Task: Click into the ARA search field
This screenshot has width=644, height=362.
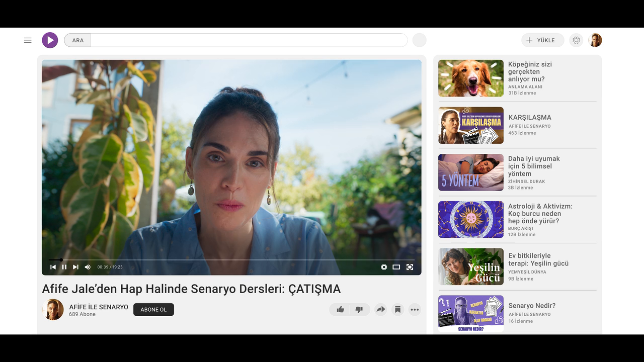Action: (249, 40)
